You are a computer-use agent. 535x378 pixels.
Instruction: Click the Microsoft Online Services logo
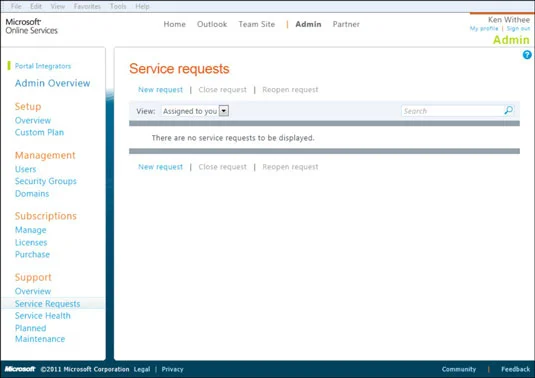[31, 26]
